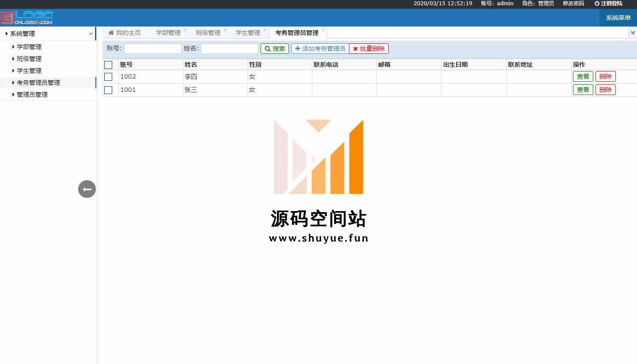Viewport: 637px width, 364px height.
Task: Click 添加考务管理员 to add an administrator
Action: 320,49
